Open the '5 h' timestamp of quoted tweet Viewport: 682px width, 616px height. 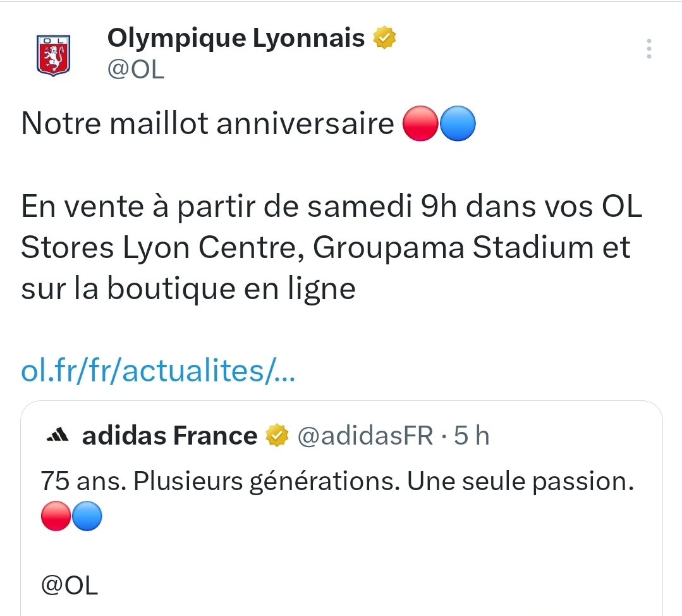pyautogui.click(x=472, y=436)
